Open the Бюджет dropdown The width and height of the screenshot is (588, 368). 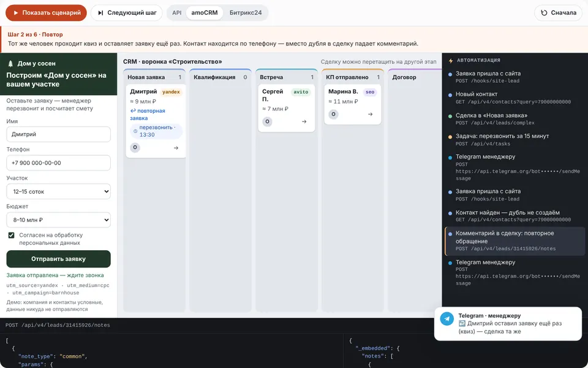point(59,220)
